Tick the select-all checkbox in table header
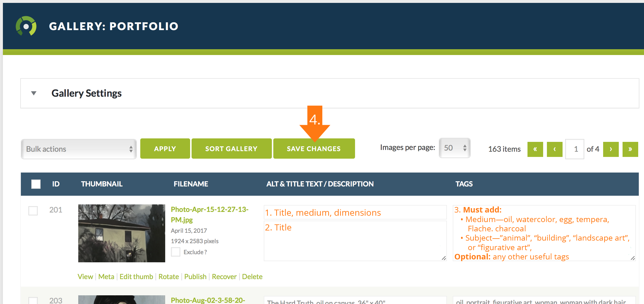The height and width of the screenshot is (304, 644). pos(36,184)
